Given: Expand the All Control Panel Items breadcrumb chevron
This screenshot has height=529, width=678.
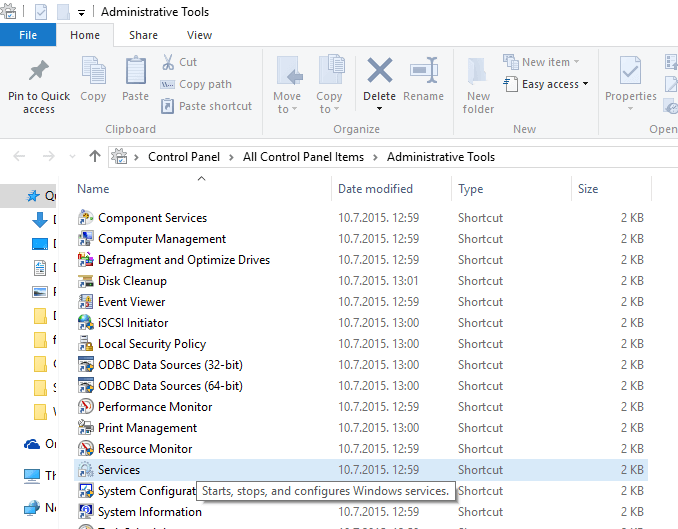Looking at the screenshot, I should tap(375, 157).
